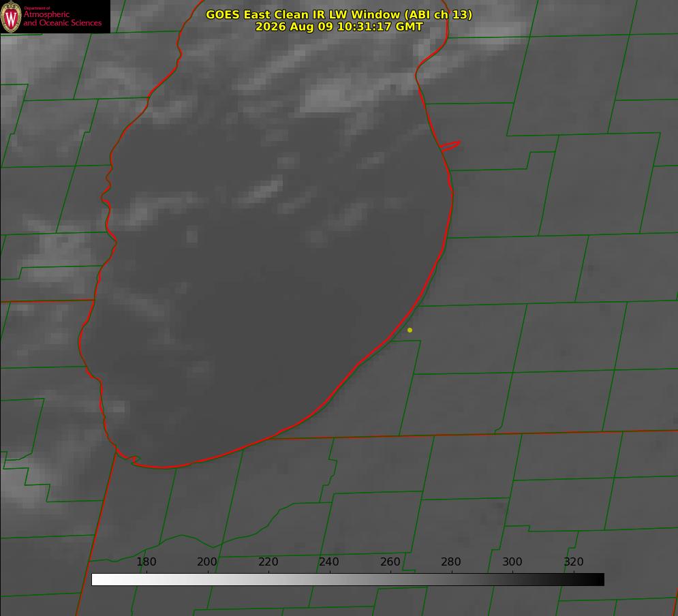Click the 220 colorbar label
This screenshot has width=678, height=616.
268,561
